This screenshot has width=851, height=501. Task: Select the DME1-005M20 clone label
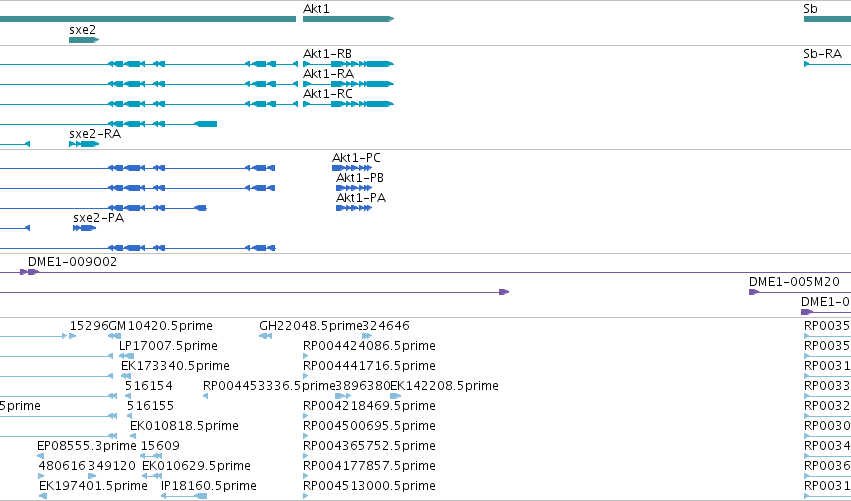794,282
